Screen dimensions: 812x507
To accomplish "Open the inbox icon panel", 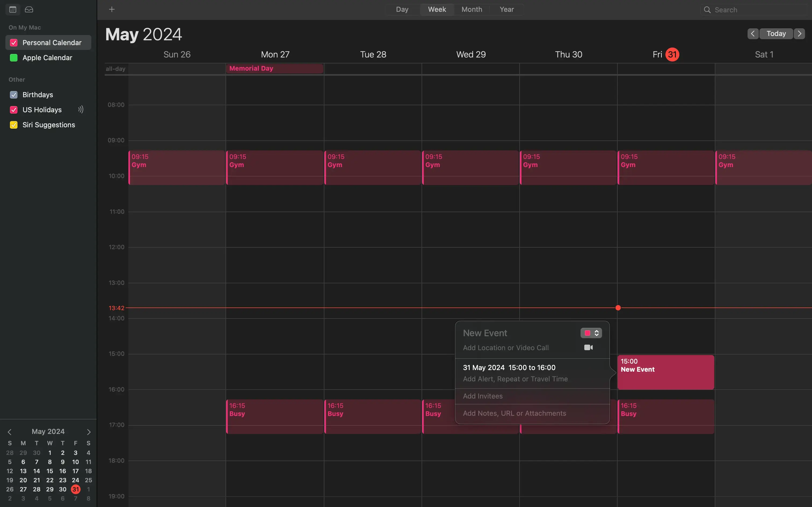I will click(29, 9).
